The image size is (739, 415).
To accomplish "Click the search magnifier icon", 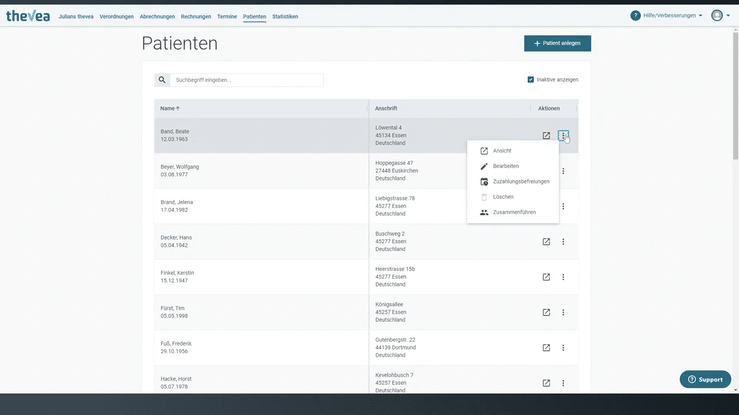I will (x=162, y=80).
